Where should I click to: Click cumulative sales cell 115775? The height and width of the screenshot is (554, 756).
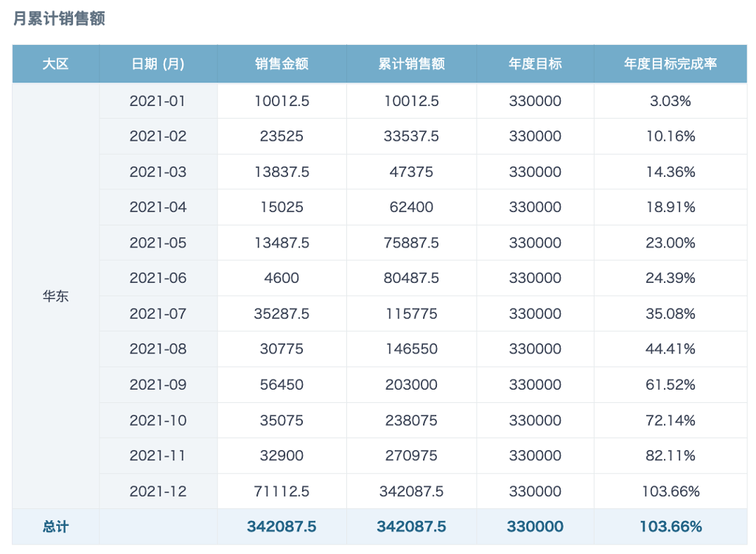pos(411,313)
